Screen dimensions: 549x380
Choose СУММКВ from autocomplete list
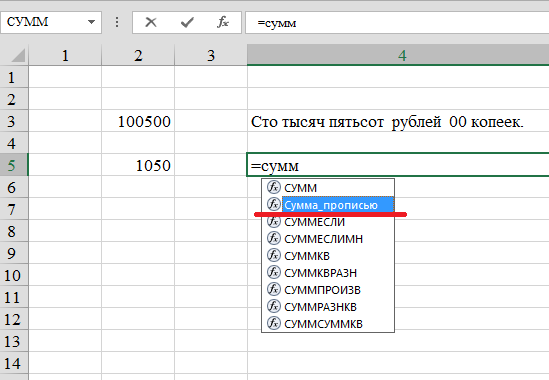tap(328, 256)
